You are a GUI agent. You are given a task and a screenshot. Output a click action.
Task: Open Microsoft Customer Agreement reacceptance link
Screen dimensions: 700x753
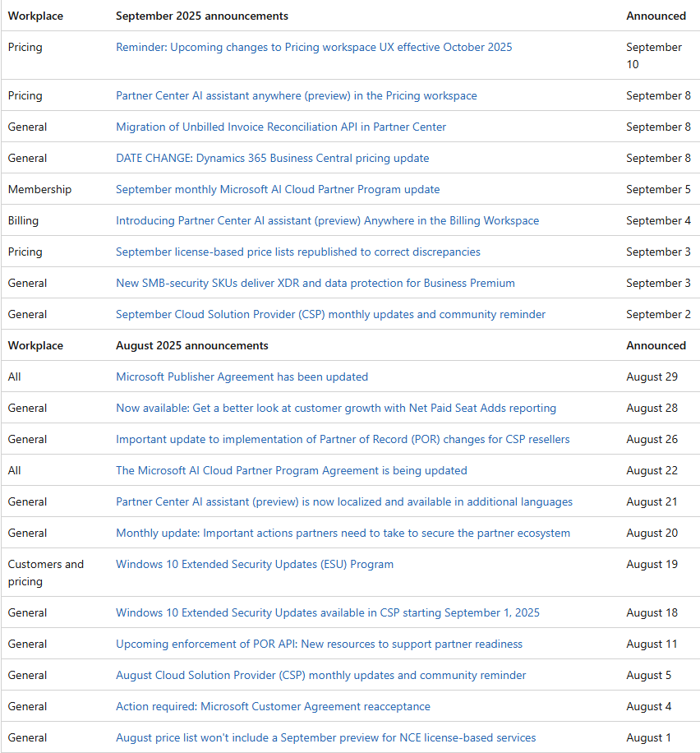[273, 707]
